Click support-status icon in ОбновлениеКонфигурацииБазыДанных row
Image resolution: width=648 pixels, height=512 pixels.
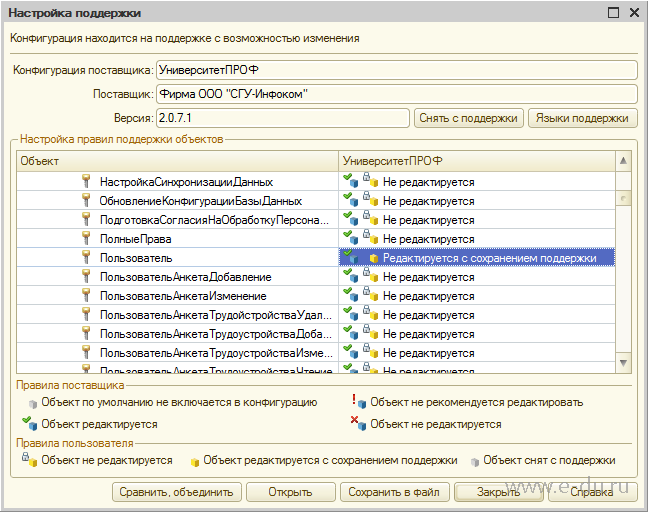(x=361, y=201)
